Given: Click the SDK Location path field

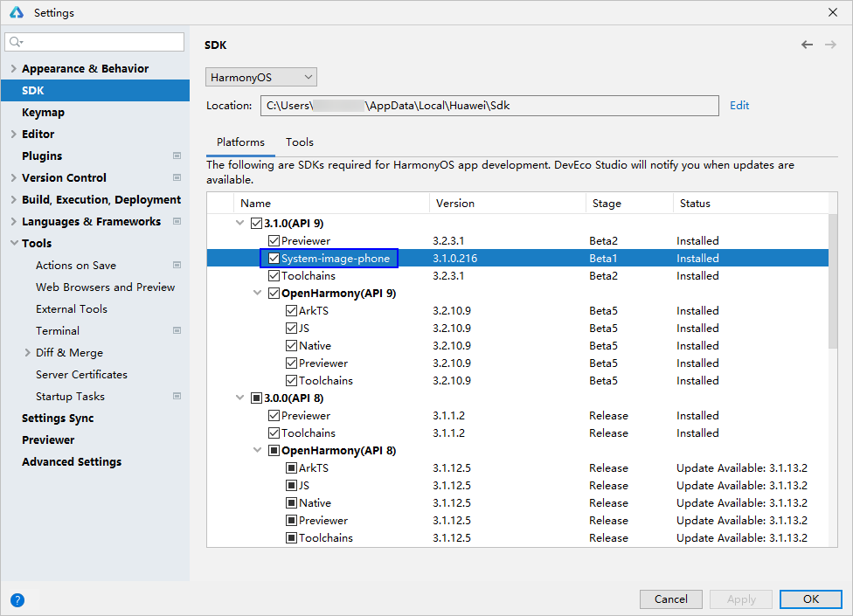Looking at the screenshot, I should pyautogui.click(x=489, y=106).
